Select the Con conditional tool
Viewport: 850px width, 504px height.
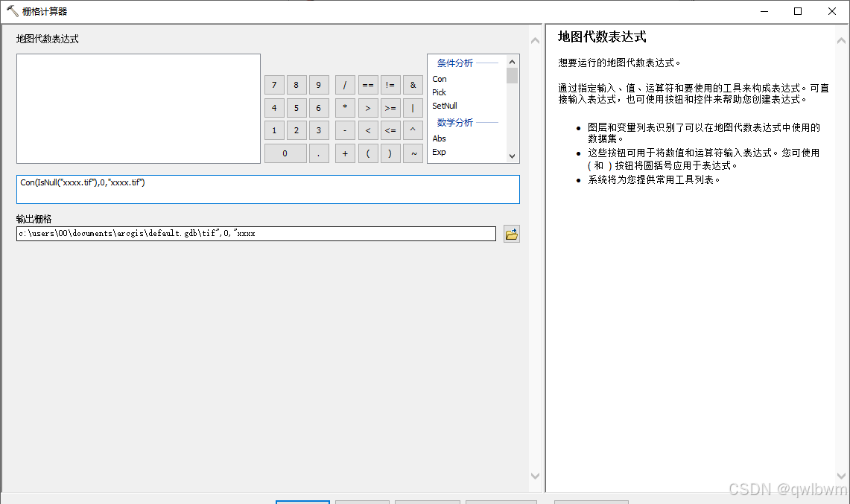pos(440,79)
